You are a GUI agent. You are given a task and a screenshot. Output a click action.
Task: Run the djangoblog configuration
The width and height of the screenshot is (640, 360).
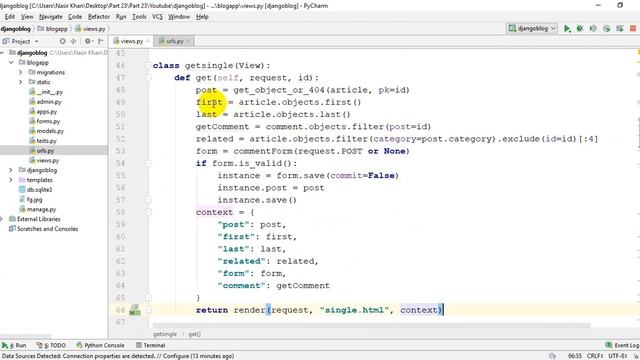tap(567, 29)
